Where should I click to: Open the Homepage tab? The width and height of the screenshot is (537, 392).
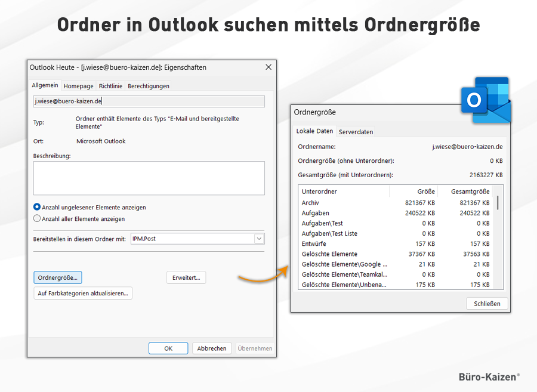pyautogui.click(x=78, y=86)
